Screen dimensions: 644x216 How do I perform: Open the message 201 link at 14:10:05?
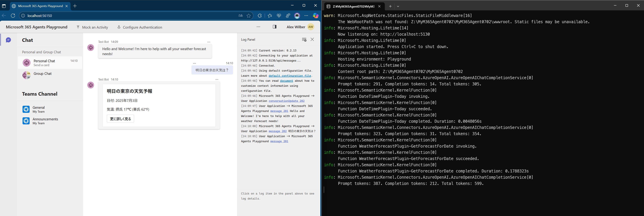279,141
